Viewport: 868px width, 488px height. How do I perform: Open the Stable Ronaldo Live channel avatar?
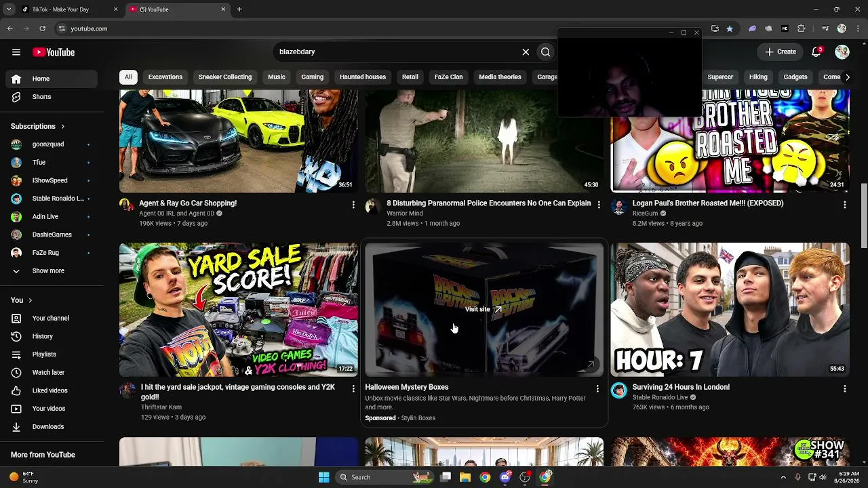tap(618, 390)
